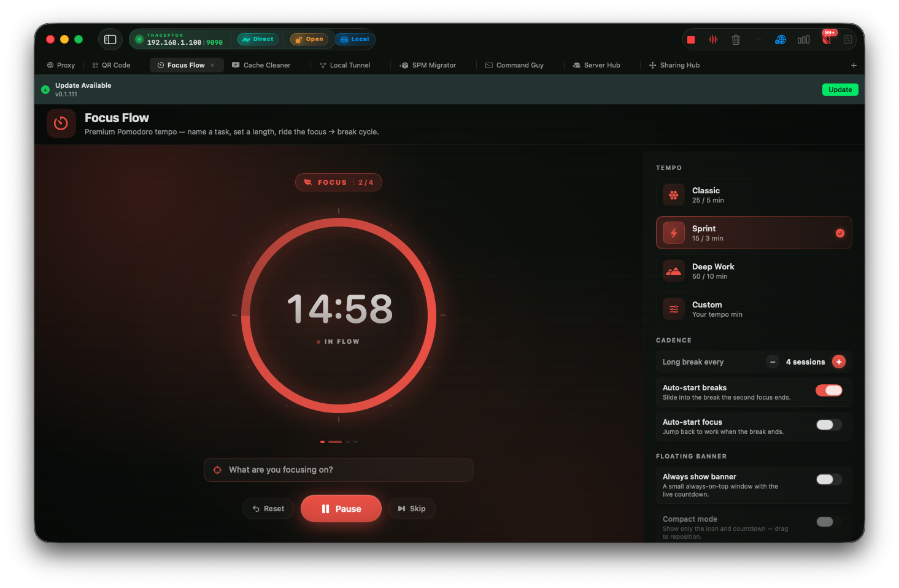The height and width of the screenshot is (588, 899).
Task: Click the swap arrows icon in toolbar
Action: 848,39
